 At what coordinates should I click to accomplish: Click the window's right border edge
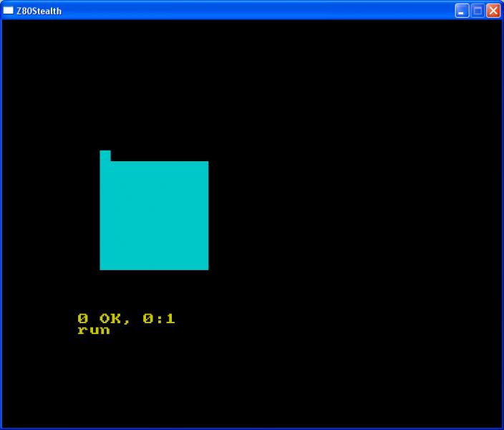502,215
